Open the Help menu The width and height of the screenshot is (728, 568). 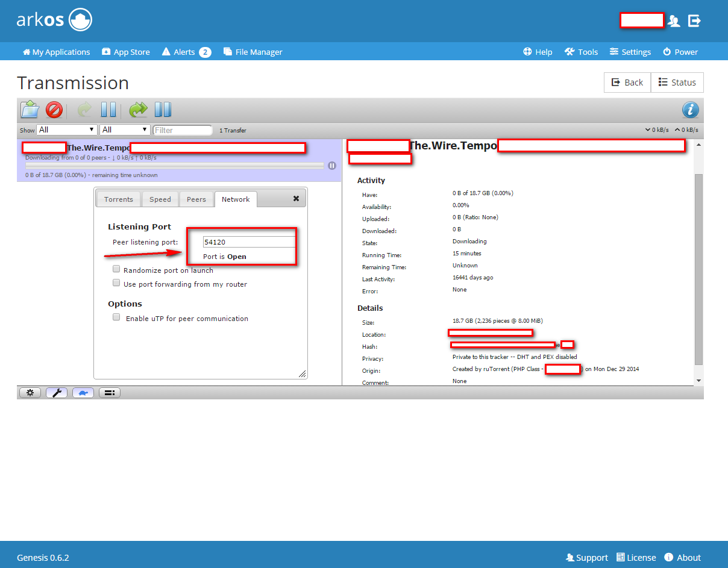point(538,52)
